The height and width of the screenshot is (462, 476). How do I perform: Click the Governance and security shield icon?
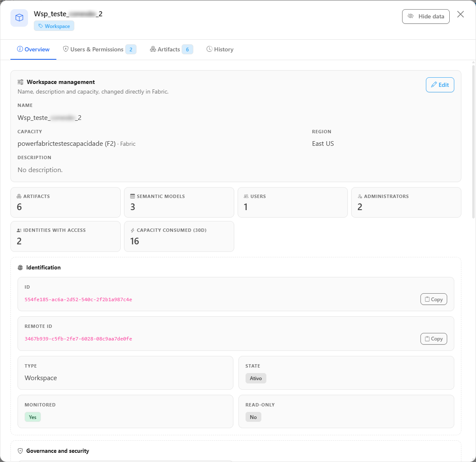(x=20, y=451)
